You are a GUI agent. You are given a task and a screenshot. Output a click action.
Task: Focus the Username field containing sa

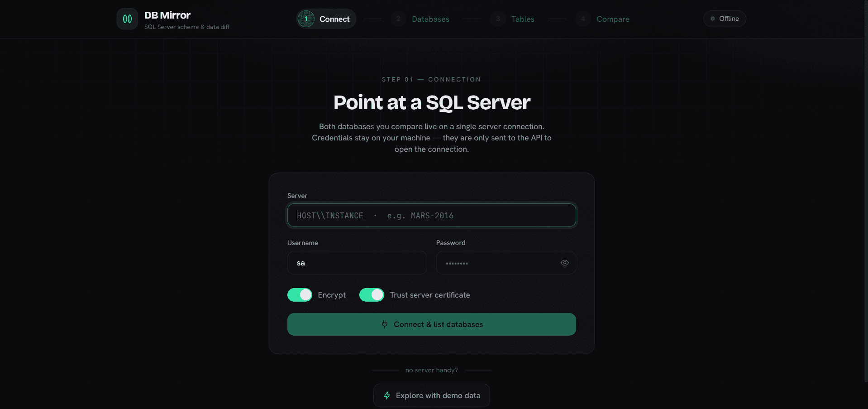tap(357, 263)
